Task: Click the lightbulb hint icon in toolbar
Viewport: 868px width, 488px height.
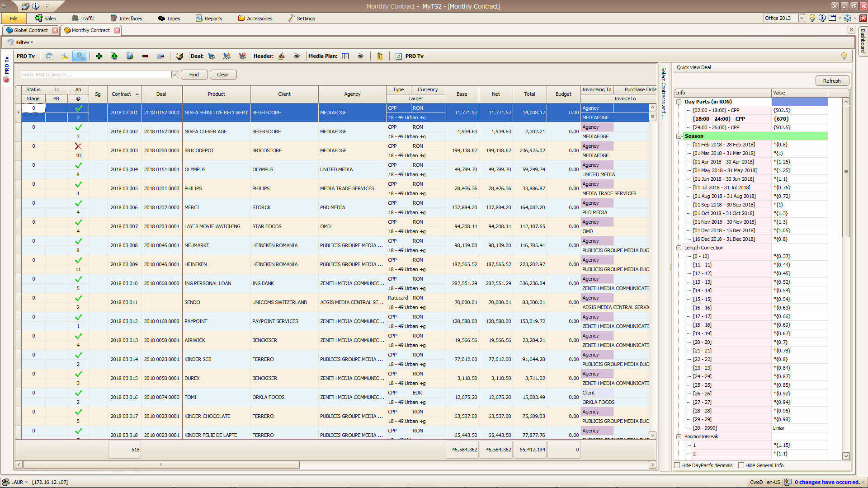Action: pyautogui.click(x=844, y=56)
